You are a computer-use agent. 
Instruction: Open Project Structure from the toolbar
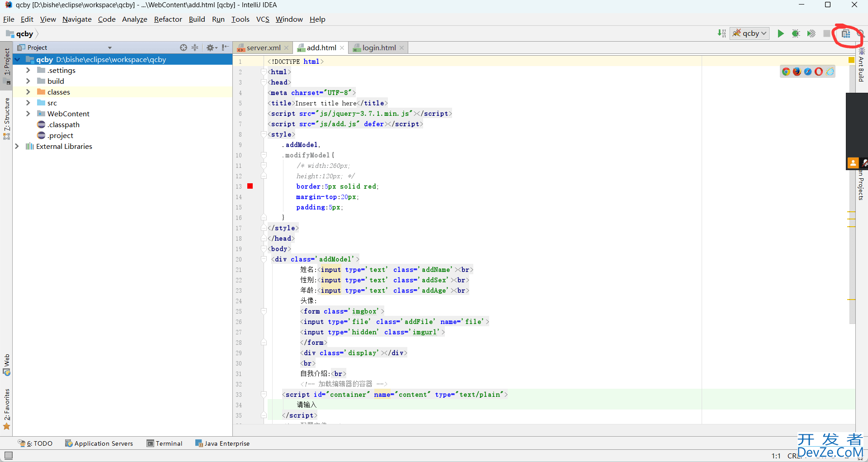point(845,33)
